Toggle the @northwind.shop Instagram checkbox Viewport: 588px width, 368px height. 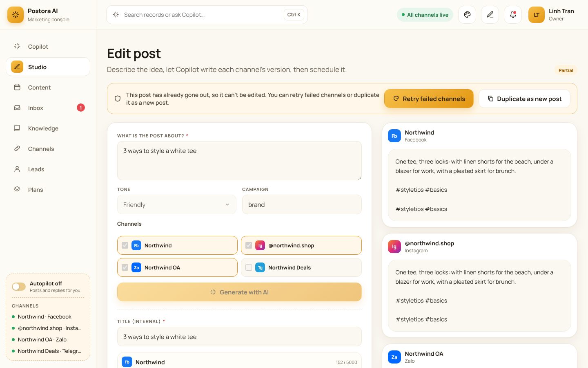249,245
